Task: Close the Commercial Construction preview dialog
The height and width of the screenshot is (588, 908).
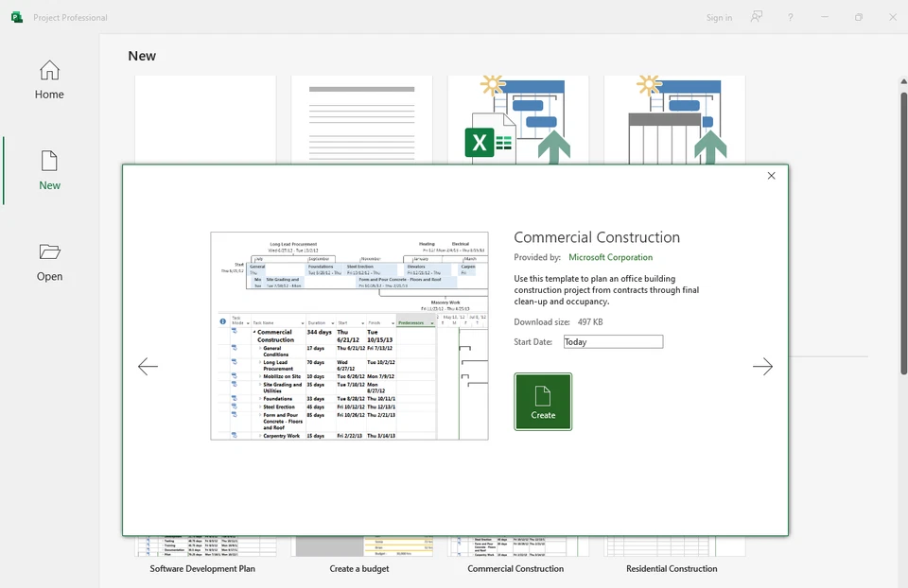Action: (x=771, y=176)
